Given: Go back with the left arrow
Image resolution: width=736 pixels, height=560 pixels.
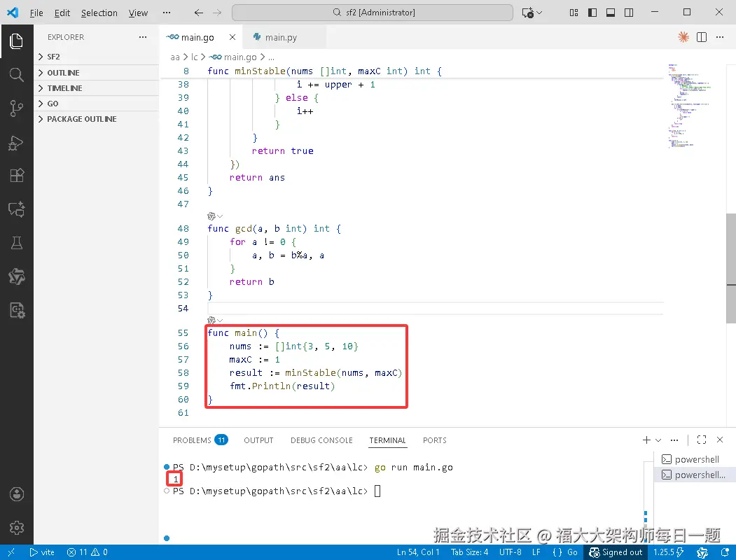Looking at the screenshot, I should click(199, 13).
